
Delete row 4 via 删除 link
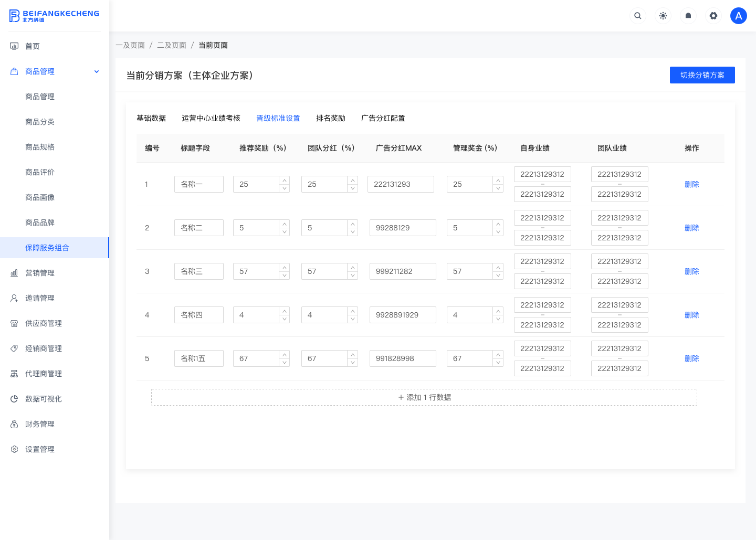(x=691, y=315)
